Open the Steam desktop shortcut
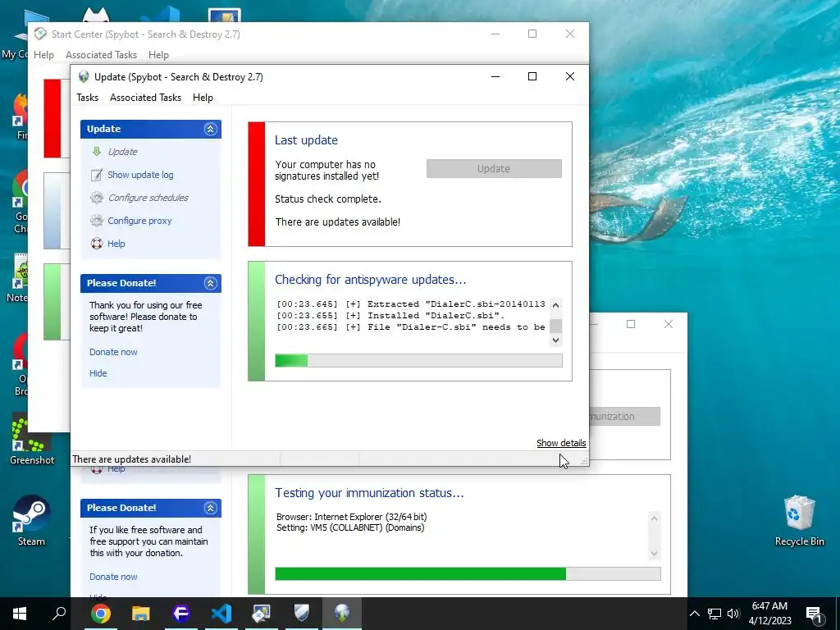Image resolution: width=840 pixels, height=630 pixels. (x=32, y=519)
